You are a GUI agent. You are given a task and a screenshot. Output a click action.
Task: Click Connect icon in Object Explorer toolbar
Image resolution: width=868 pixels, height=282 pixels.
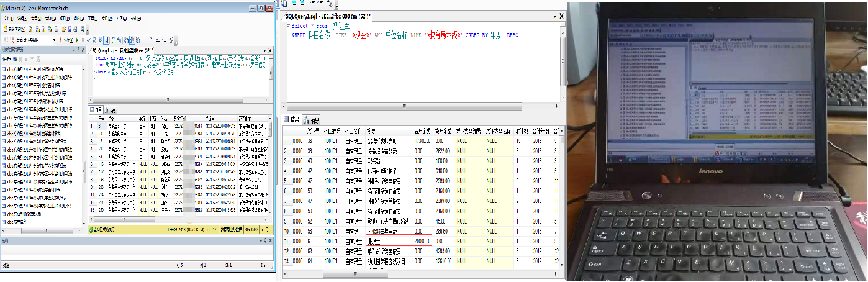pyautogui.click(x=6, y=58)
